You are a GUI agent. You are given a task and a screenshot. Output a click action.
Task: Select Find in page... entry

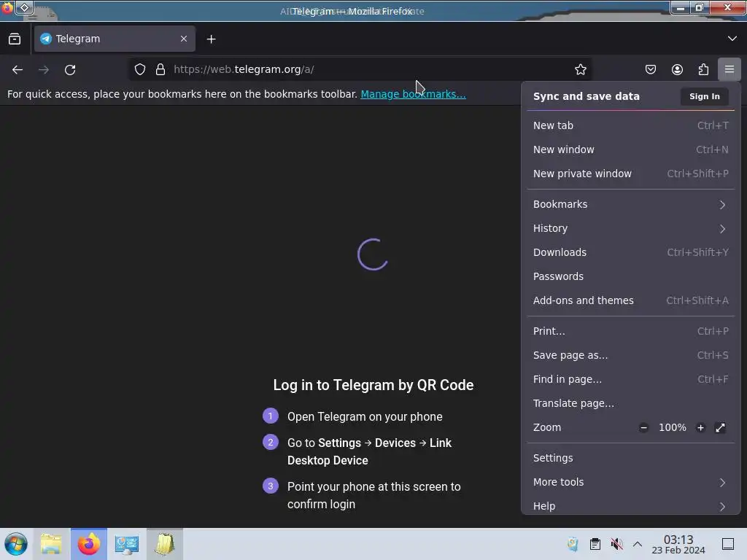631,379
